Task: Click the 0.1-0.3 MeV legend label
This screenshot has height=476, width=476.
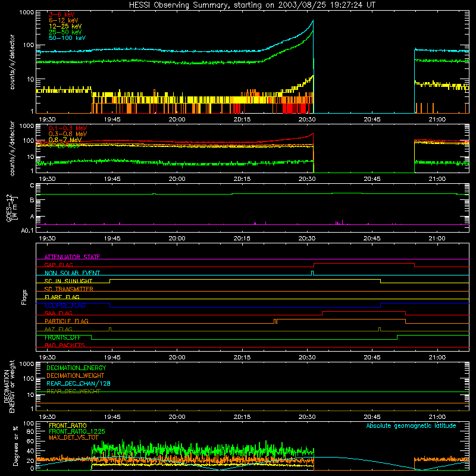Action: coord(68,128)
